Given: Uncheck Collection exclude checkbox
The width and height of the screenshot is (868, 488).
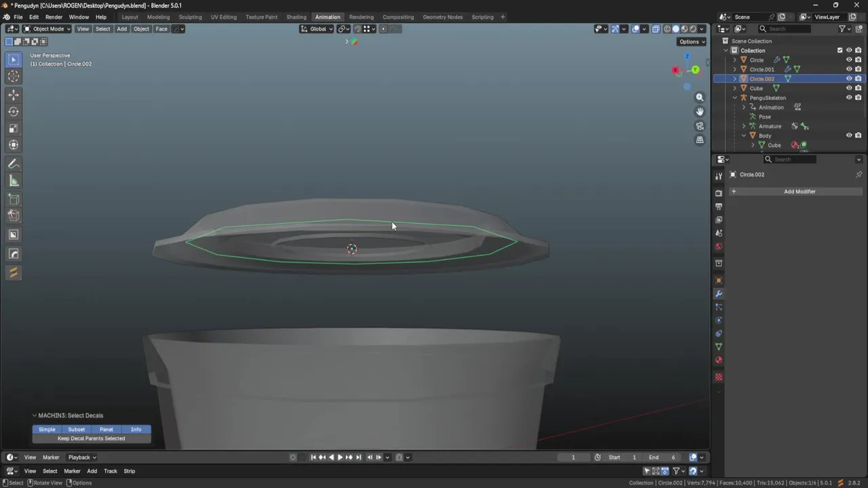Looking at the screenshot, I should pyautogui.click(x=840, y=50).
